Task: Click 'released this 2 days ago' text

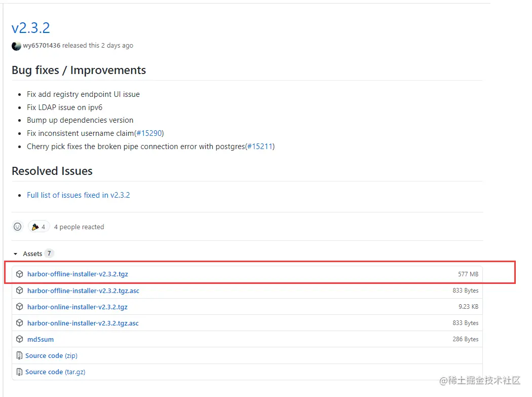Action: coord(98,46)
